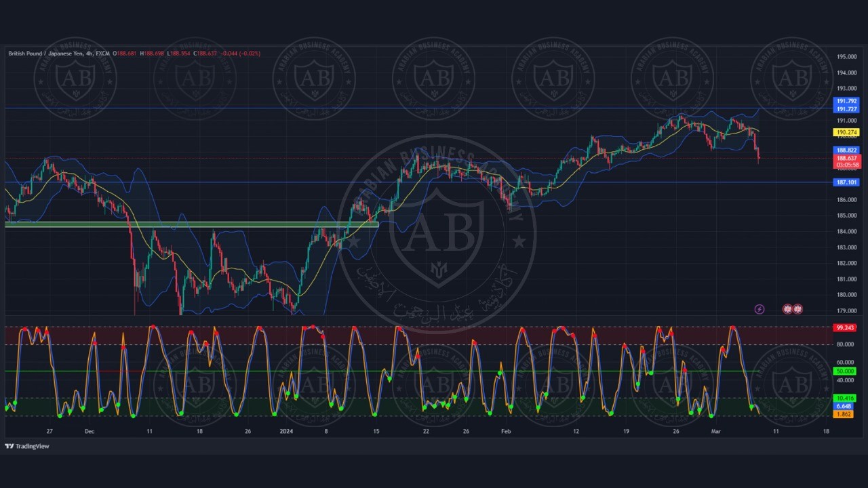Image resolution: width=868 pixels, height=488 pixels.
Task: Click the blue 191.727 price label
Action: click(x=846, y=109)
